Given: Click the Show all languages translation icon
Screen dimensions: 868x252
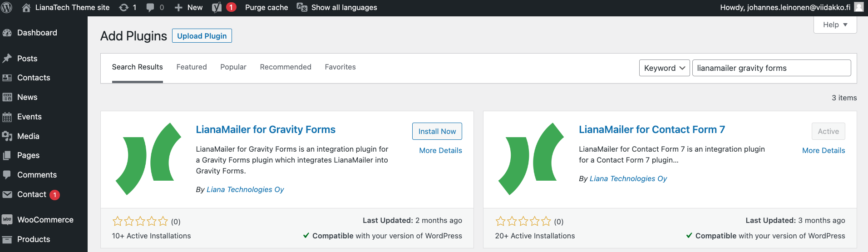Looking at the screenshot, I should 302,7.
